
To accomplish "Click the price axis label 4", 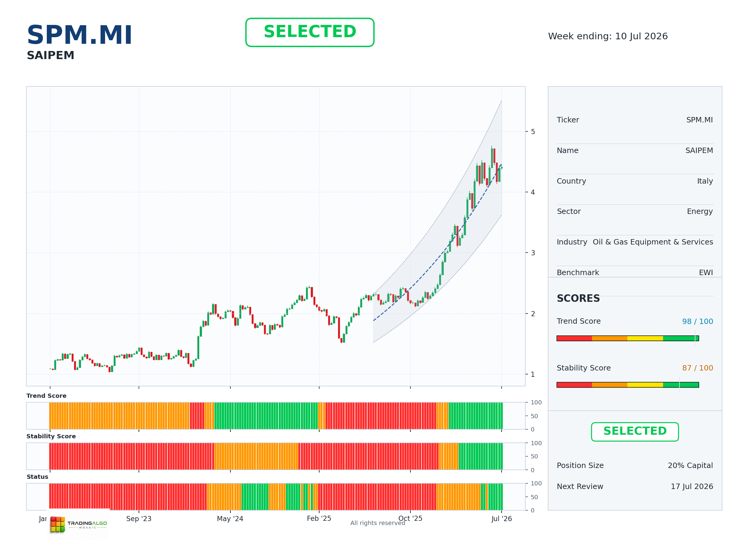I will coord(533,192).
